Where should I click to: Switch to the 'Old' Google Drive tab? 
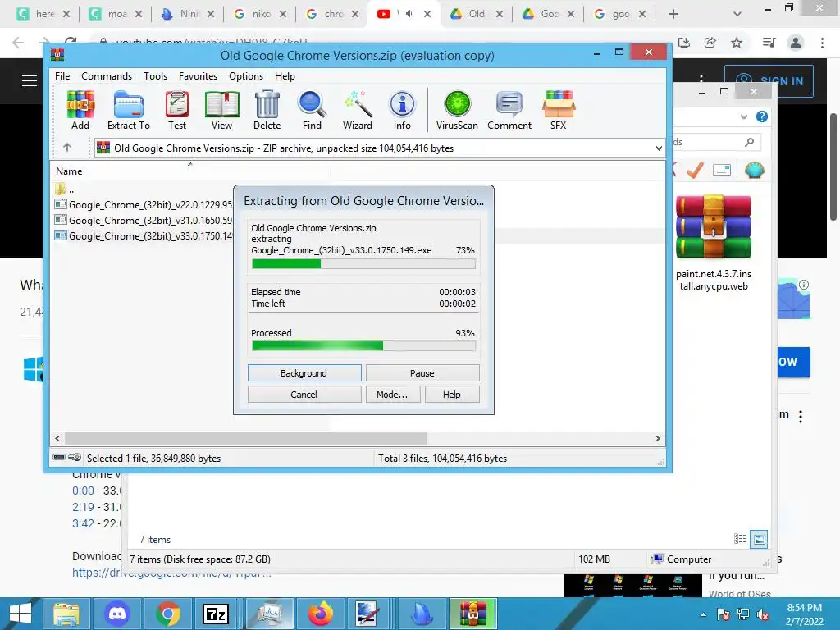click(477, 14)
